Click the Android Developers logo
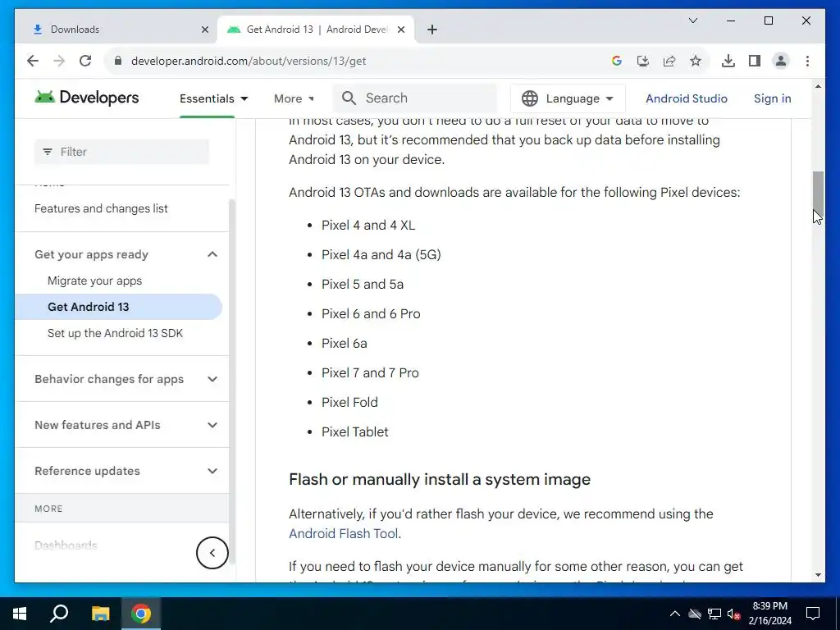Viewport: 840px width, 630px height. click(87, 98)
